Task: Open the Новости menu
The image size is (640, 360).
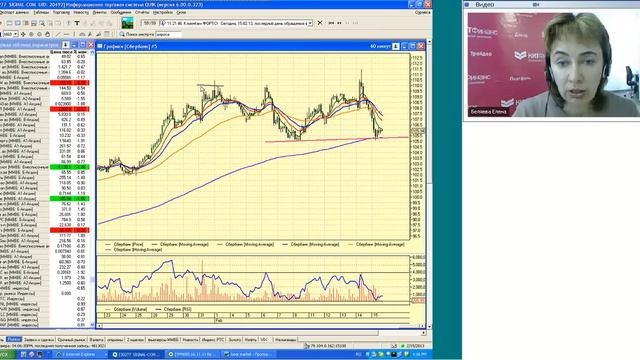Action: click(81, 13)
